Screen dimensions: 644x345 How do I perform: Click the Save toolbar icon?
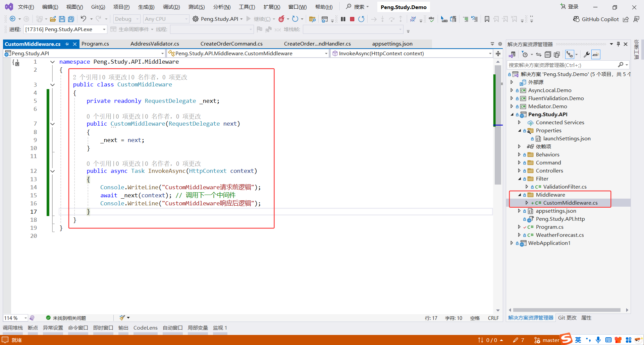tap(62, 19)
